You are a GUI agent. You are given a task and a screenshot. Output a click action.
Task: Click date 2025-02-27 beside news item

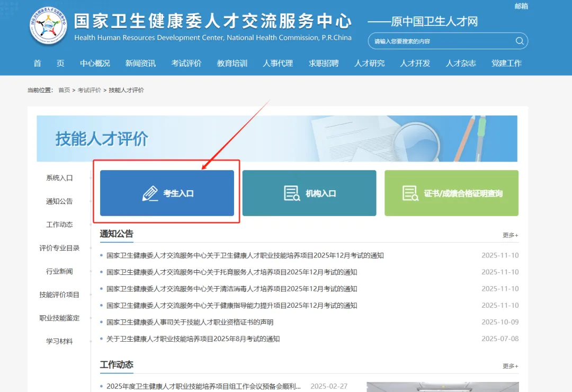click(329, 386)
